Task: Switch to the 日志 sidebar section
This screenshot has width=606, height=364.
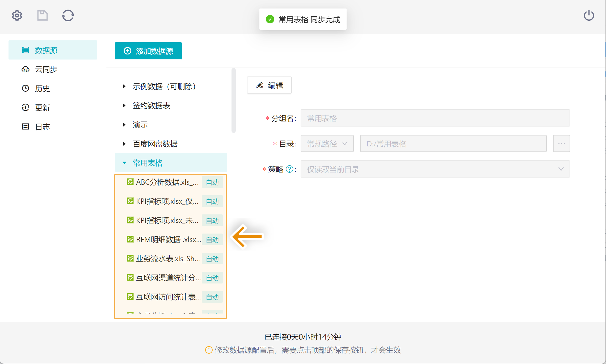Action: tap(43, 127)
